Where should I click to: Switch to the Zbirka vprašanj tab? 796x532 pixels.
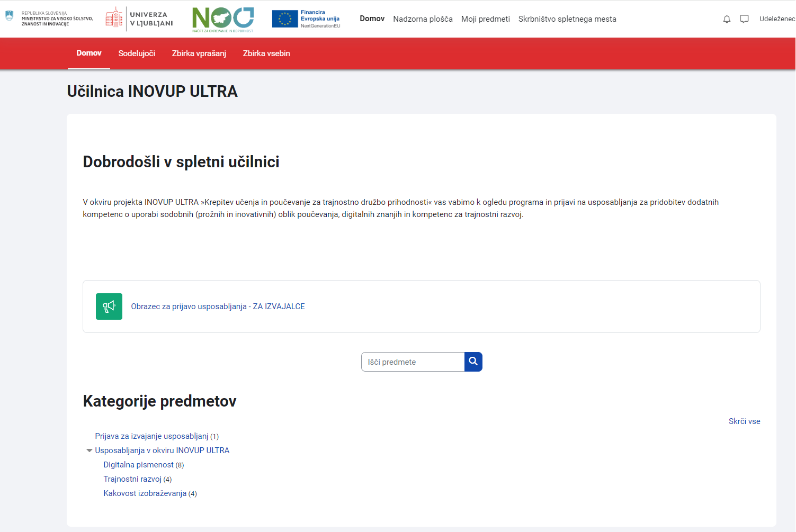tap(199, 53)
